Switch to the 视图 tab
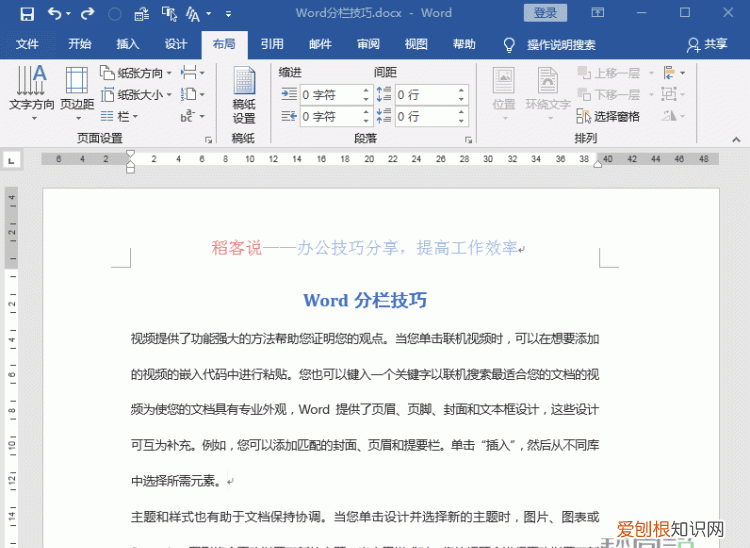Viewport: 750px width, 548px height. pyautogui.click(x=416, y=44)
